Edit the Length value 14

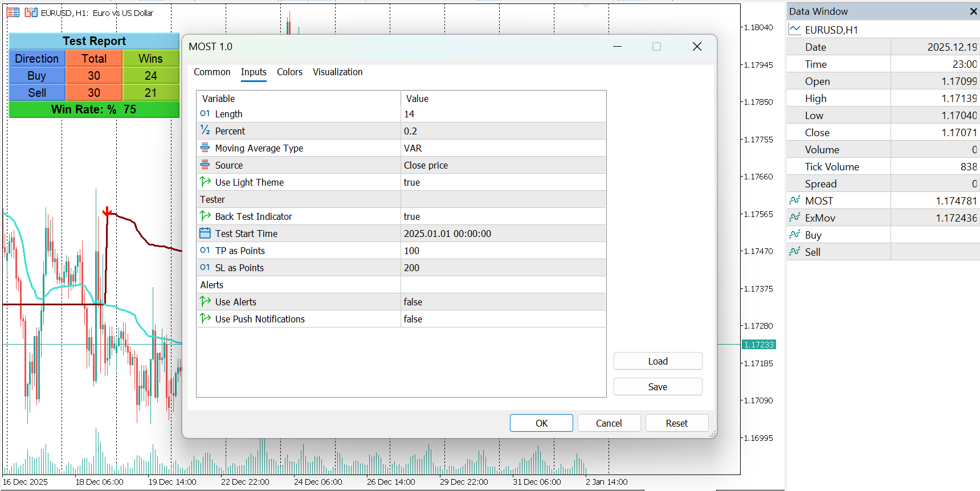tap(503, 114)
